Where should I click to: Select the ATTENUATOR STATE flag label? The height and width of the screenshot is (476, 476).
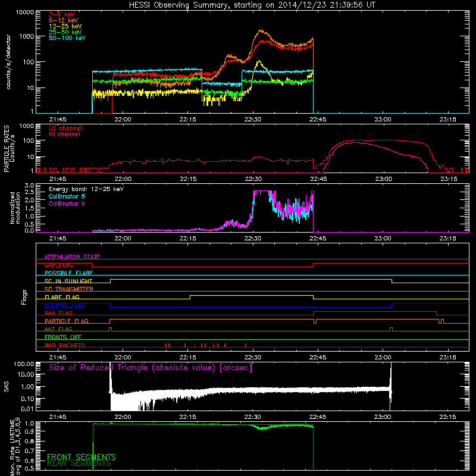(x=72, y=257)
